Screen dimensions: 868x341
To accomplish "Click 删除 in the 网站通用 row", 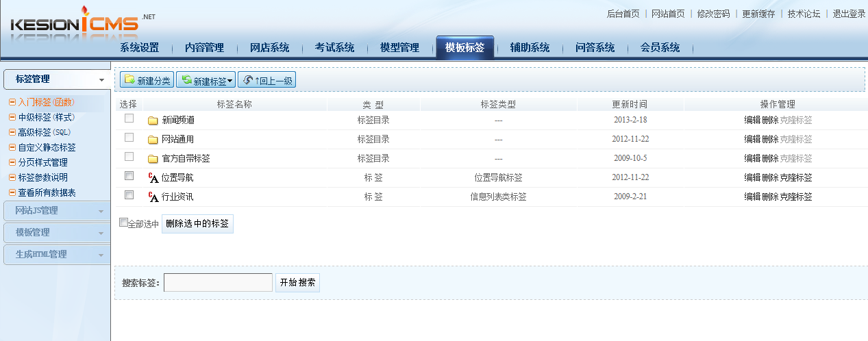I will tap(770, 140).
